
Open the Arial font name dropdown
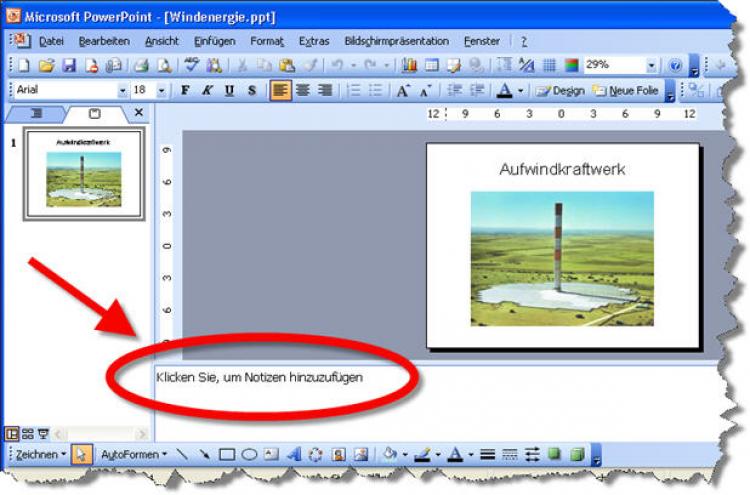pyautogui.click(x=123, y=90)
